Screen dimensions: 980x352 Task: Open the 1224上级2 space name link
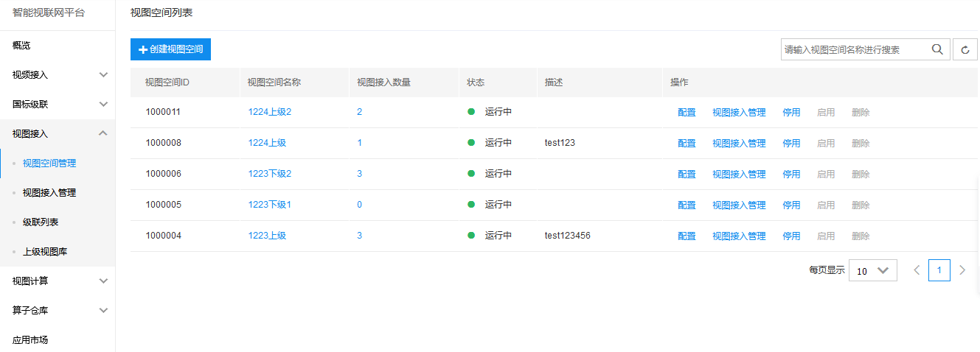(270, 112)
